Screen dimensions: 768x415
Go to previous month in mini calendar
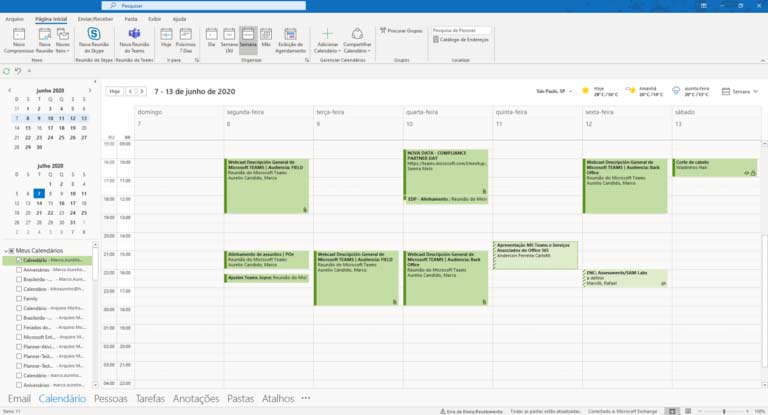pos(9,91)
